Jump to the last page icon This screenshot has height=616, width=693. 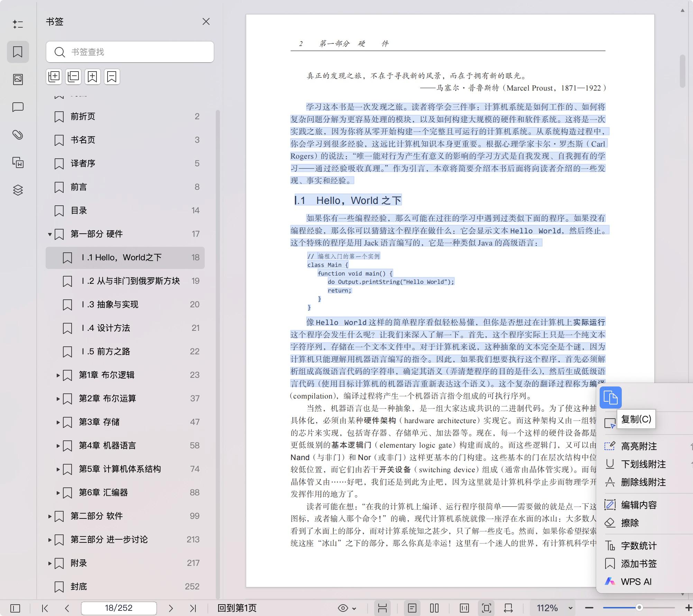(x=193, y=608)
